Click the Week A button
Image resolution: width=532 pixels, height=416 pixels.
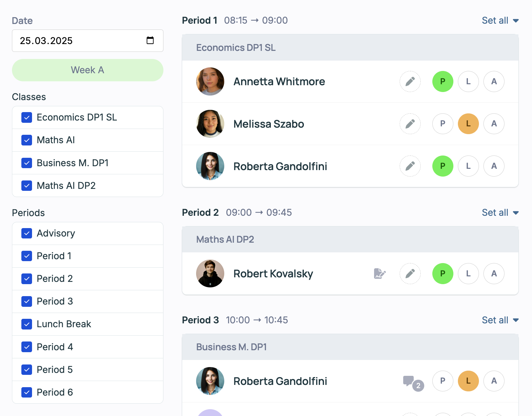point(87,70)
